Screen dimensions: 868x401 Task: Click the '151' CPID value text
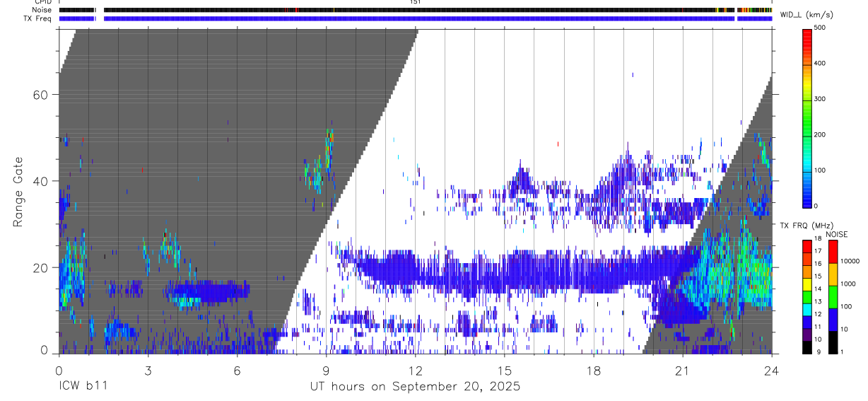pyautogui.click(x=415, y=2)
